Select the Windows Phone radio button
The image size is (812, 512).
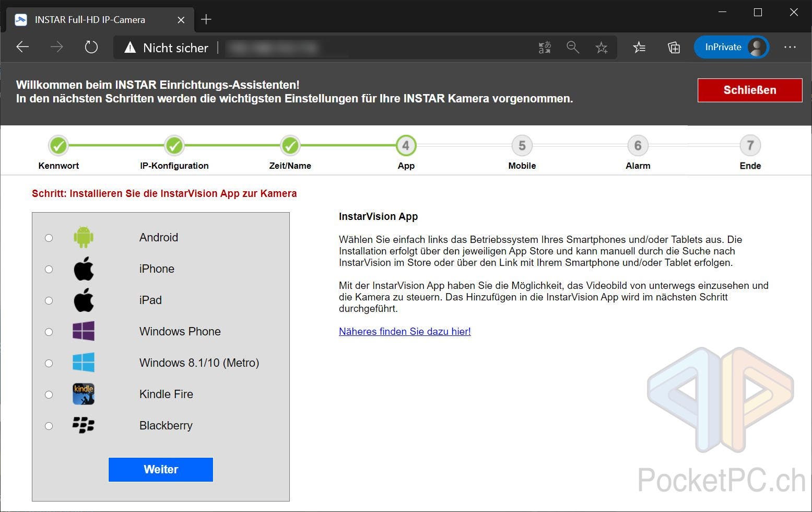pos(49,332)
